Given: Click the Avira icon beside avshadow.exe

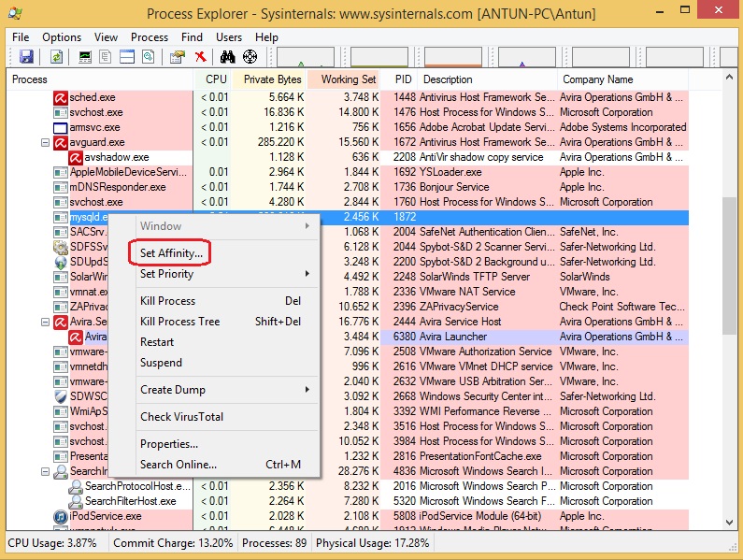Looking at the screenshot, I should tap(76, 157).
